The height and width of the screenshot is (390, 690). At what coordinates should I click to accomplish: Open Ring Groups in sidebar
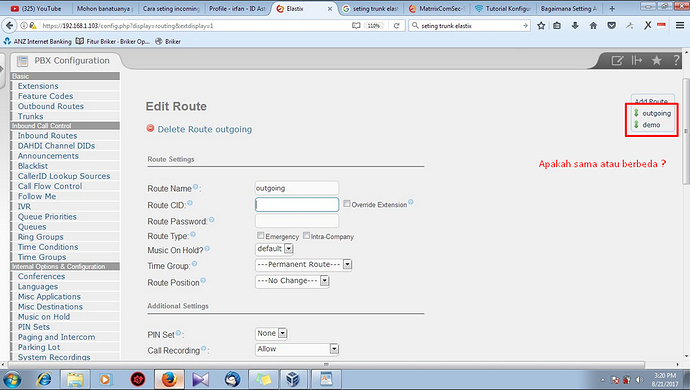pyautogui.click(x=40, y=237)
